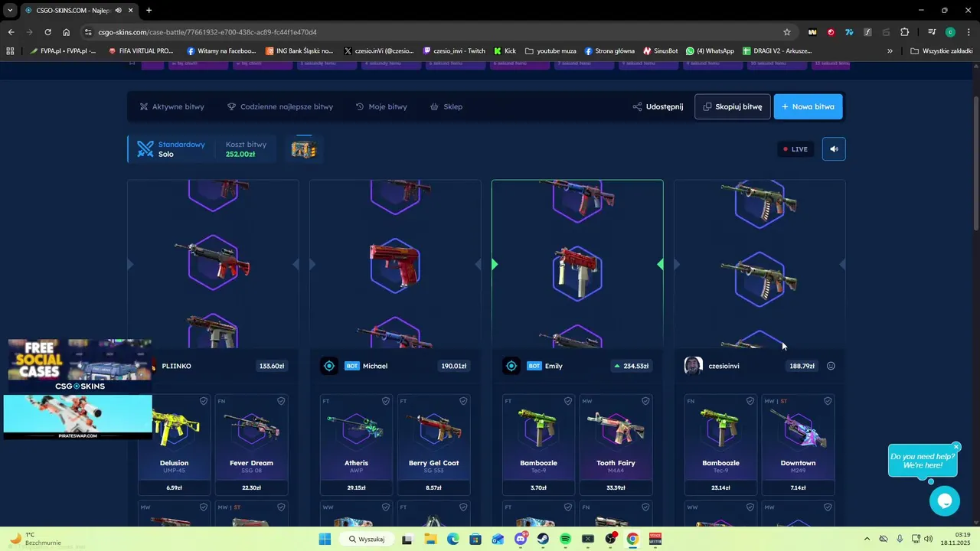The width and height of the screenshot is (980, 551).
Task: Open the czesio_invi Twitch bookmark
Action: point(454,51)
